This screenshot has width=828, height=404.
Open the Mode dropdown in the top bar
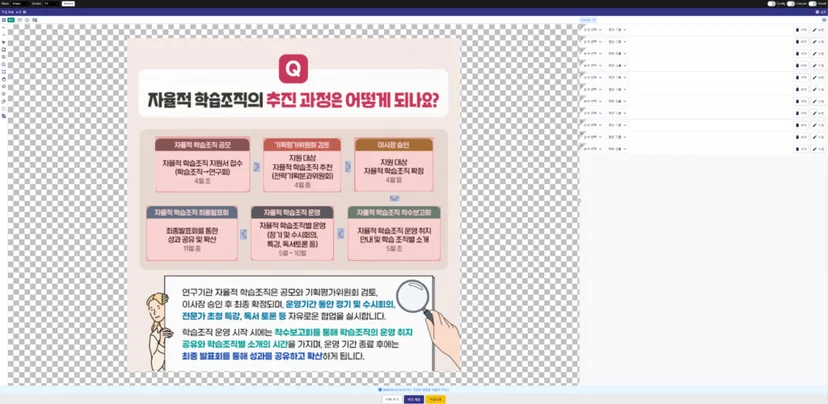[19, 4]
